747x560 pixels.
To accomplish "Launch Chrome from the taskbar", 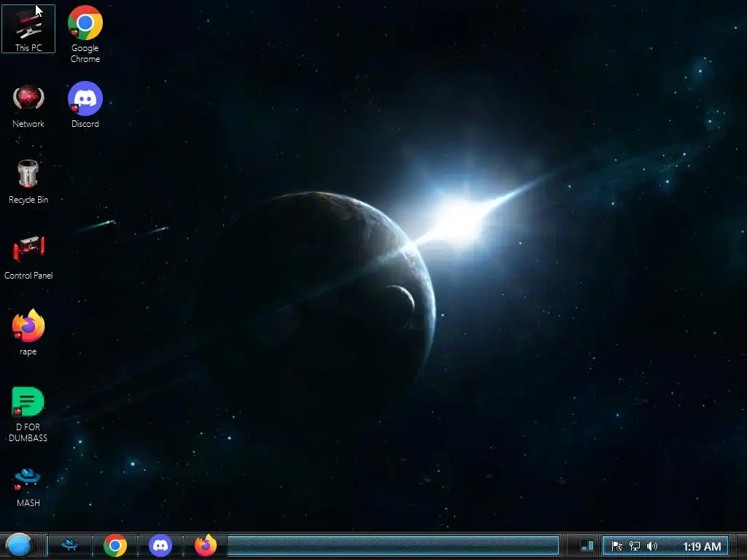I will (115, 545).
